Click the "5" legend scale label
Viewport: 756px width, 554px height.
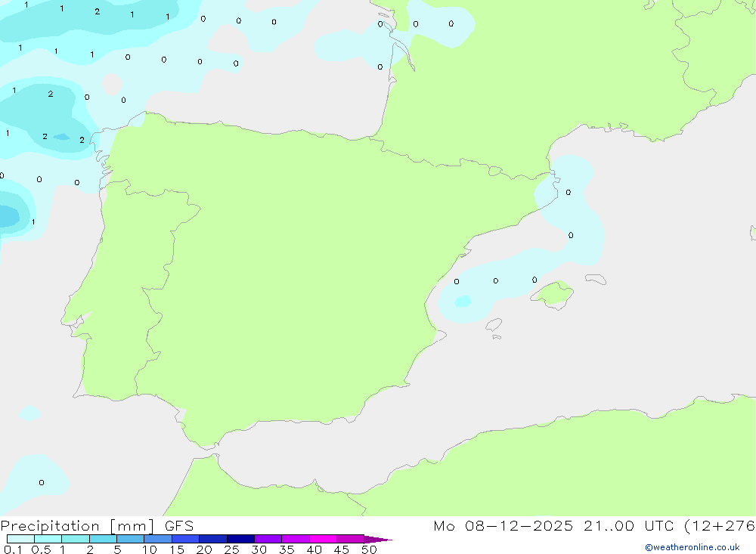[x=117, y=549]
